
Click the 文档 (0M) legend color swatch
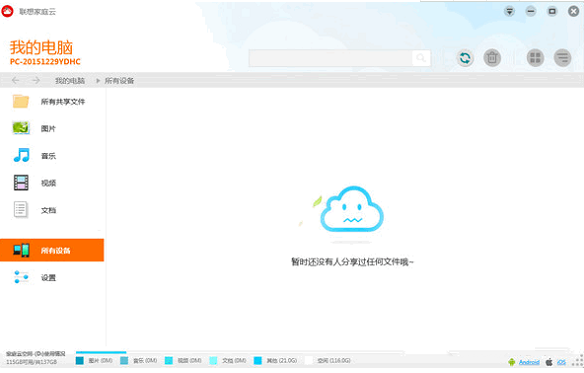click(213, 361)
